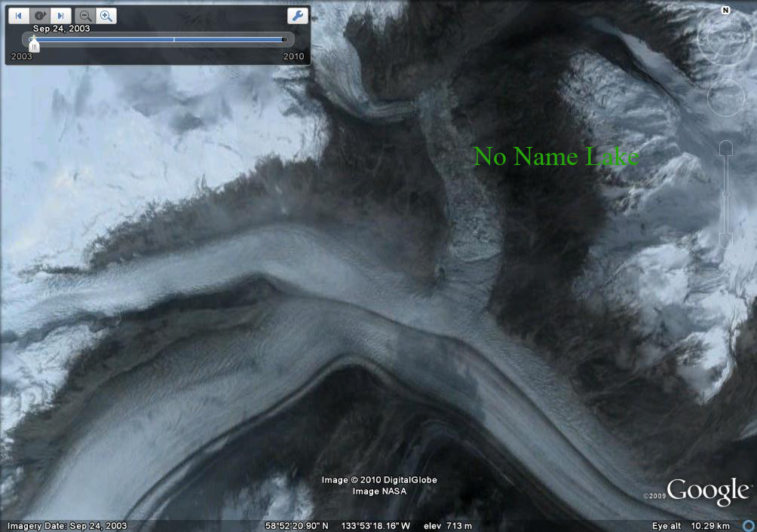Click the N north compass marker
Image resolution: width=757 pixels, height=532 pixels.
point(725,11)
